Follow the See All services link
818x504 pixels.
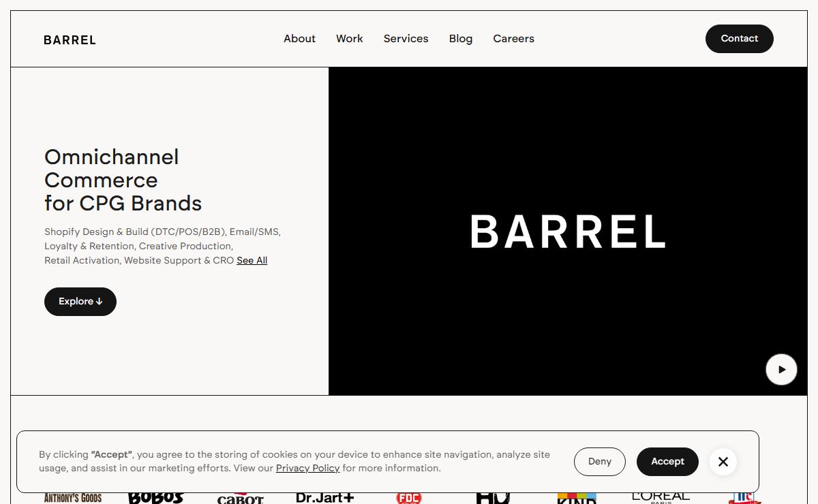tap(252, 261)
